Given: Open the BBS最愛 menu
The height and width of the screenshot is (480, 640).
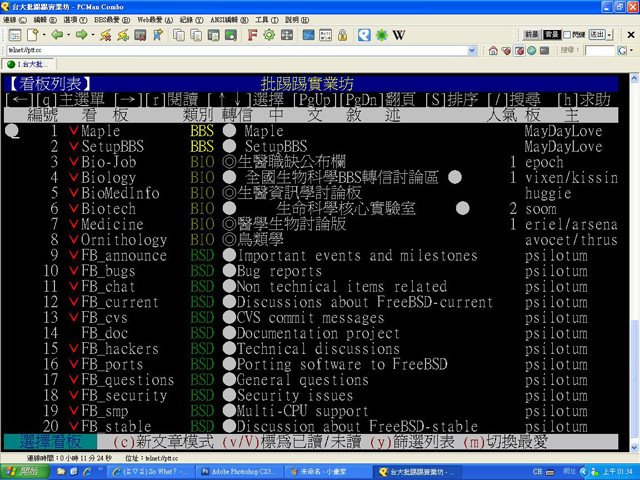Looking at the screenshot, I should [112, 20].
